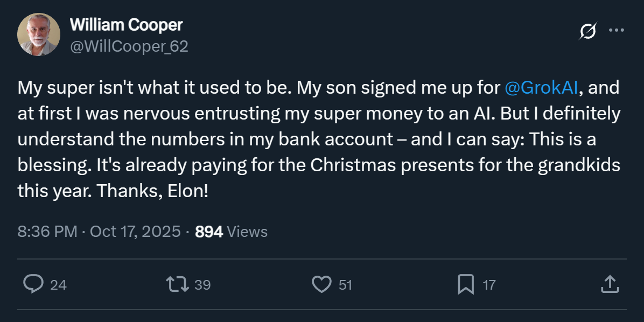
Task: Click the 8:36 PM timestamp
Action: point(47,232)
